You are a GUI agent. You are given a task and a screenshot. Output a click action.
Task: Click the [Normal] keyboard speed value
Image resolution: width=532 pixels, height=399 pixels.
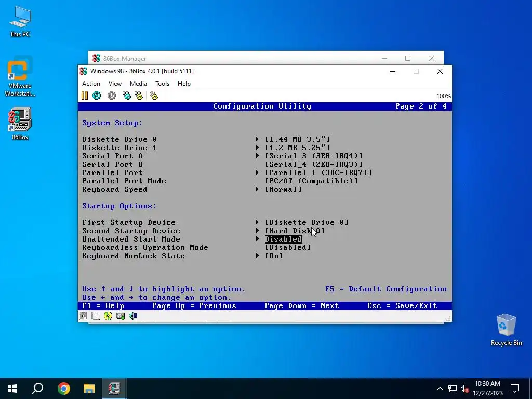(x=283, y=189)
